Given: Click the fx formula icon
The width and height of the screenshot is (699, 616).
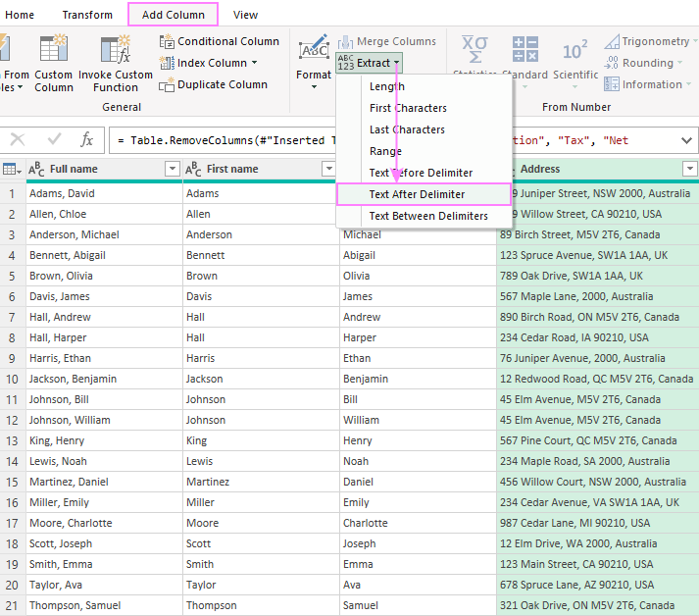Looking at the screenshot, I should (x=86, y=139).
